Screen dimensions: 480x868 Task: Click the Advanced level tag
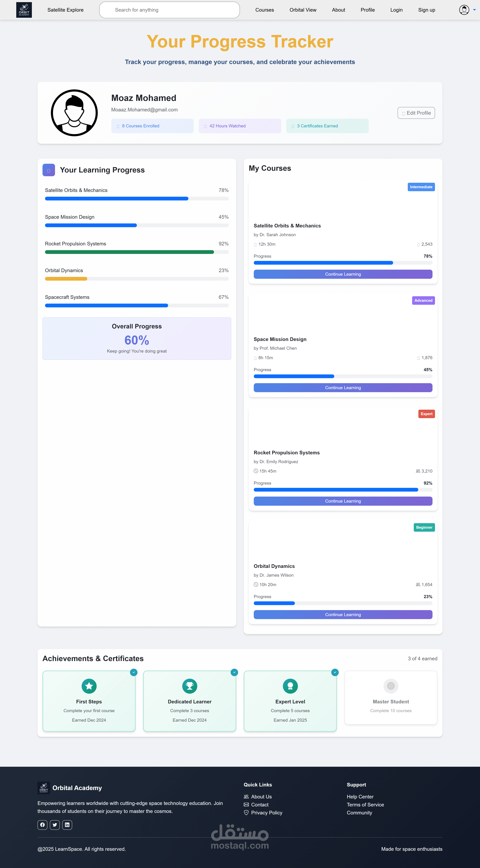423,301
